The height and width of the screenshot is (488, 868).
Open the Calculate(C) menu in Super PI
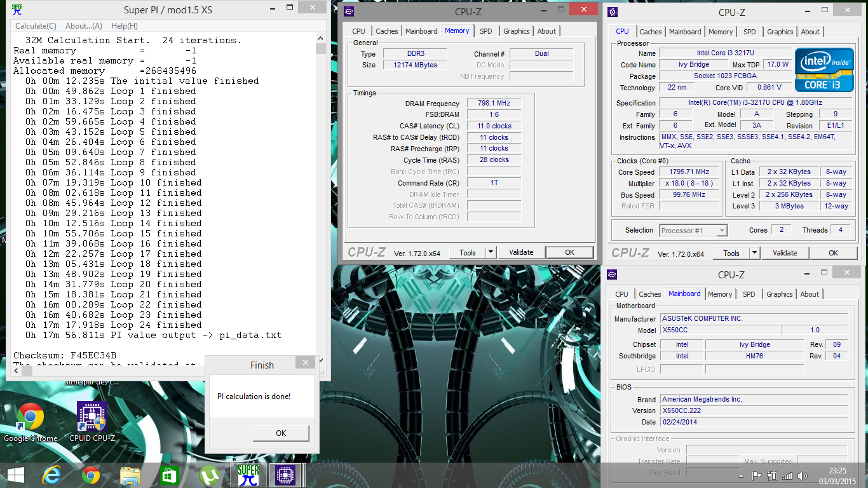click(x=36, y=26)
